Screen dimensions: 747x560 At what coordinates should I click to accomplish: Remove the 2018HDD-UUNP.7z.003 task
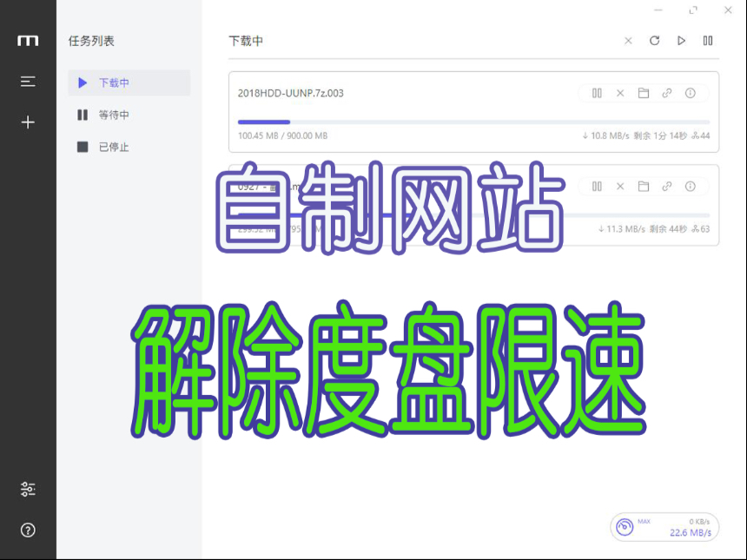pyautogui.click(x=620, y=93)
